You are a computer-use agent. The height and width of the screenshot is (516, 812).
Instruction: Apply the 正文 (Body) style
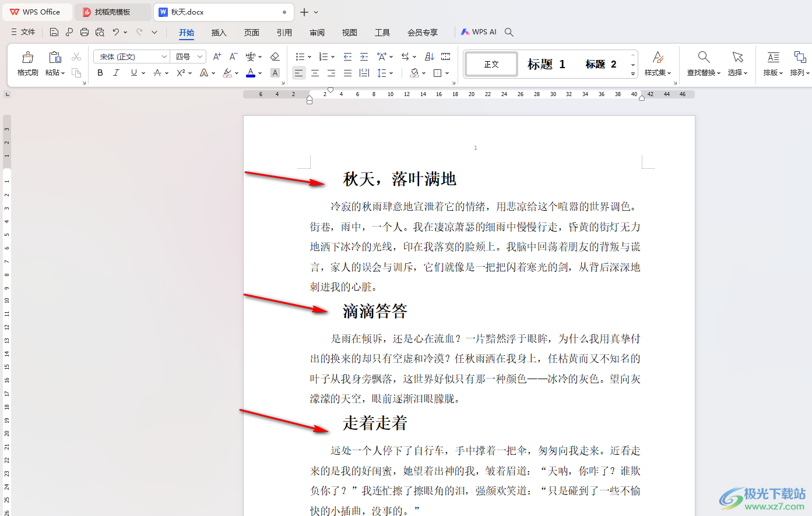pos(491,64)
